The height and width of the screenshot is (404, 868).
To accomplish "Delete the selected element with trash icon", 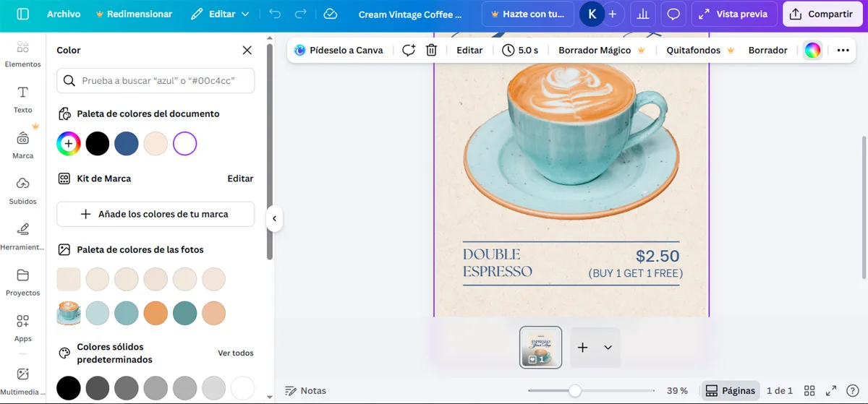I will coord(432,50).
